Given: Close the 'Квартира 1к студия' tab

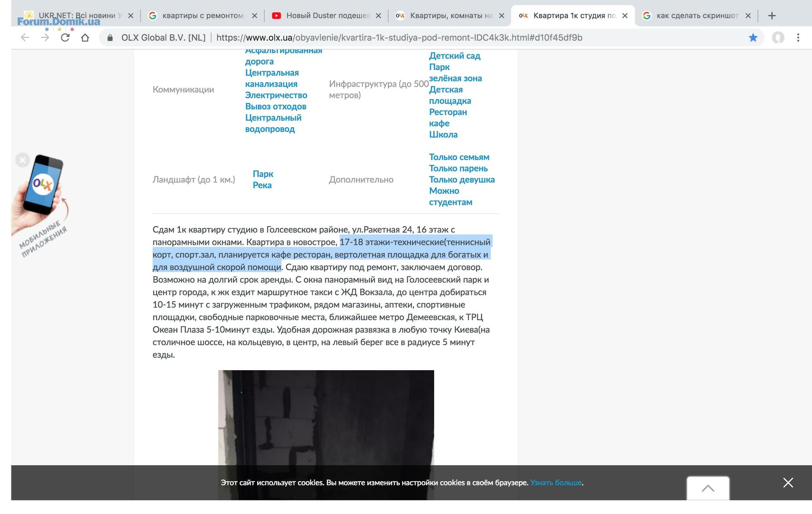Looking at the screenshot, I should [625, 16].
